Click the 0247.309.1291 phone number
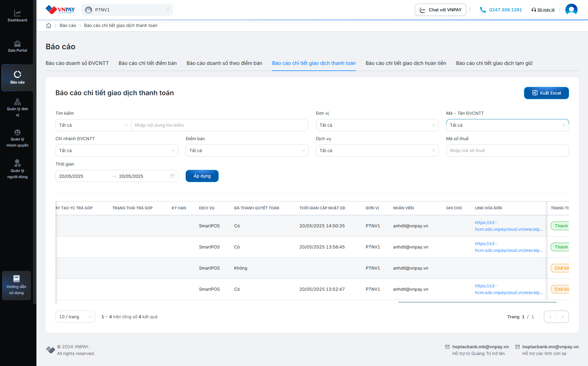The image size is (588, 366). point(506,10)
